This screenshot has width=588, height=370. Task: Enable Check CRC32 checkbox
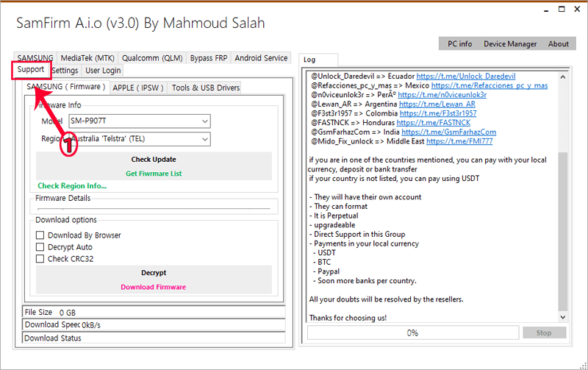(40, 258)
